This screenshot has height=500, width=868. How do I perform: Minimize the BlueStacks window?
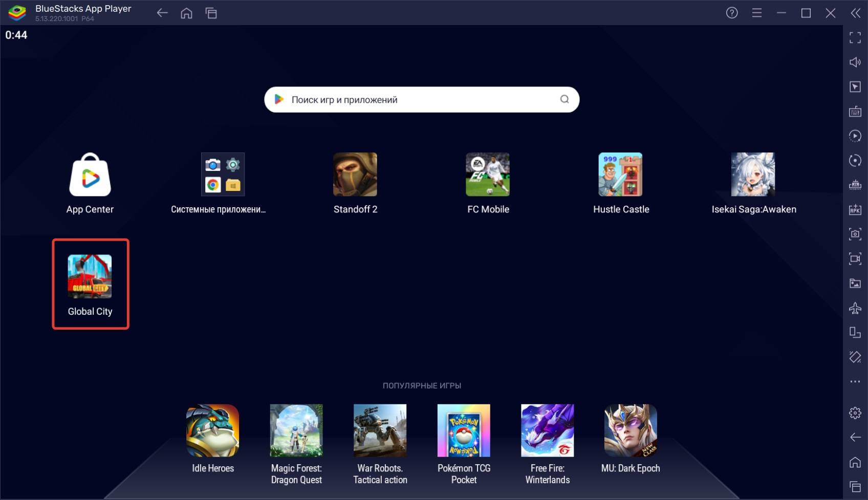click(x=782, y=13)
